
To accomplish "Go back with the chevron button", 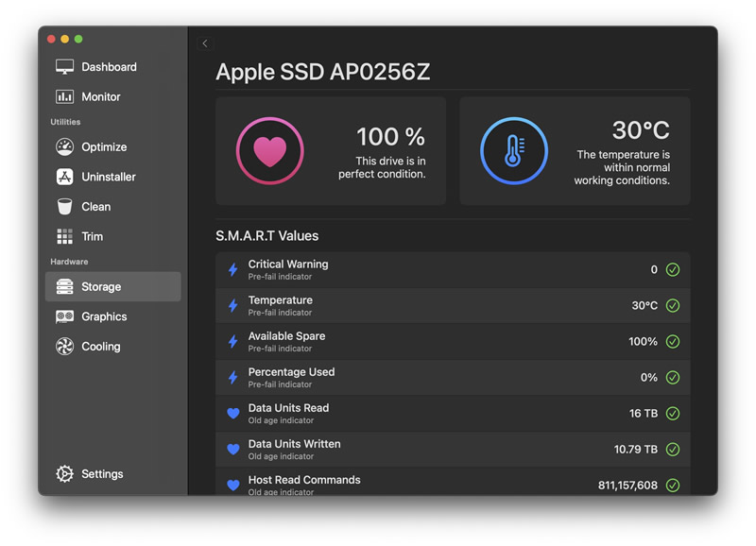I will coord(205,43).
